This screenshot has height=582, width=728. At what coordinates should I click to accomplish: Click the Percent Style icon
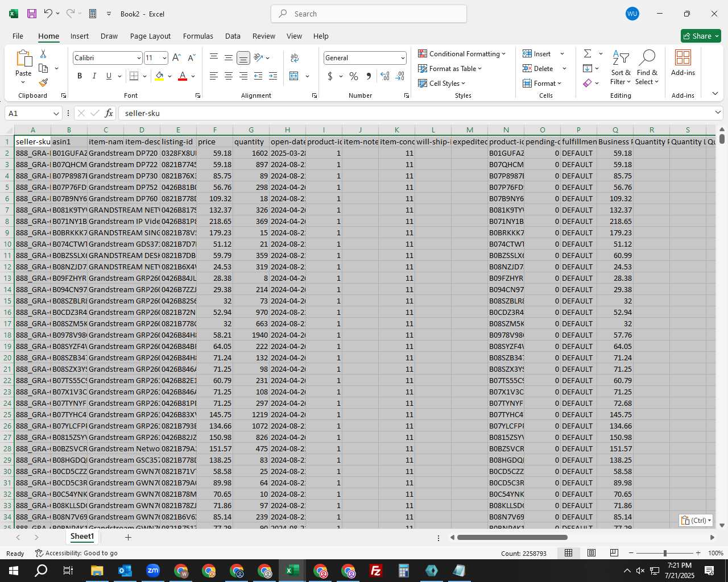click(354, 76)
